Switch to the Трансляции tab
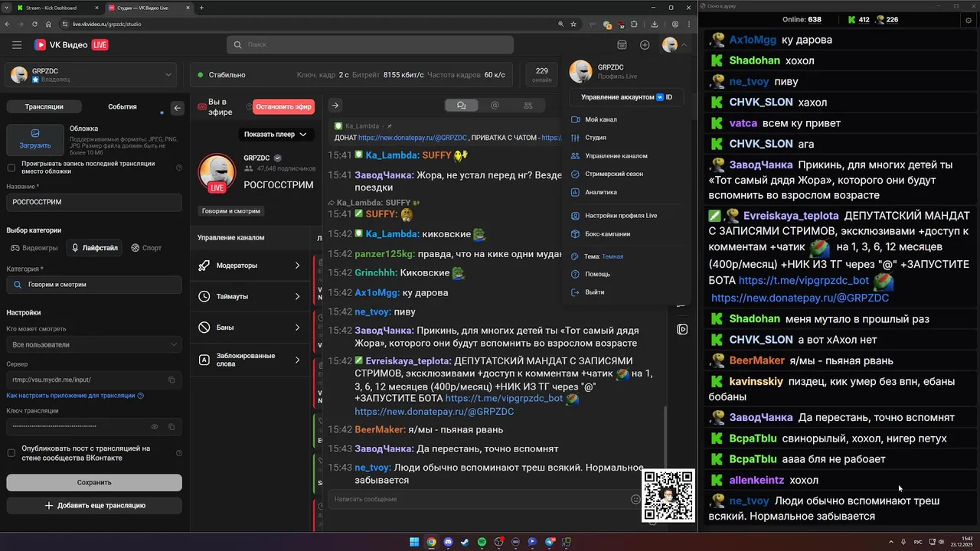980x551 pixels. pos(44,107)
